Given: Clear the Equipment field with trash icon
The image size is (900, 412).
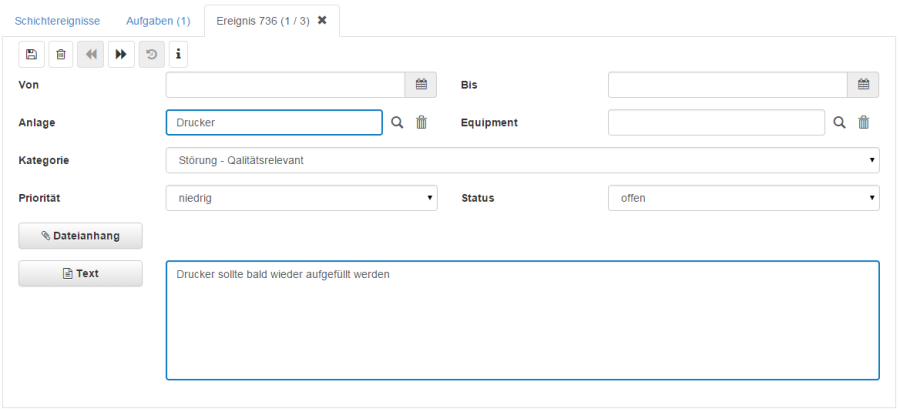Looking at the screenshot, I should pyautogui.click(x=864, y=122).
